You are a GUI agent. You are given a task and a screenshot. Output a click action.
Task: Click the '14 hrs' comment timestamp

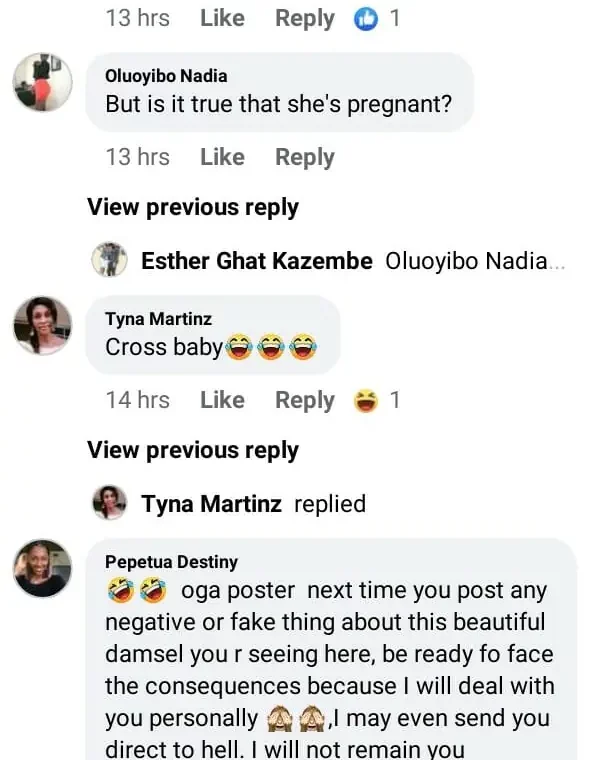[x=138, y=401]
